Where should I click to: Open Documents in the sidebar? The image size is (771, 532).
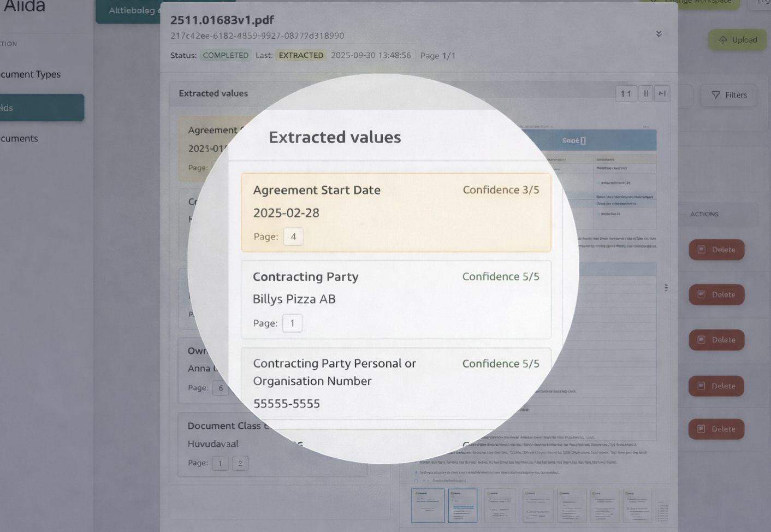tap(19, 139)
